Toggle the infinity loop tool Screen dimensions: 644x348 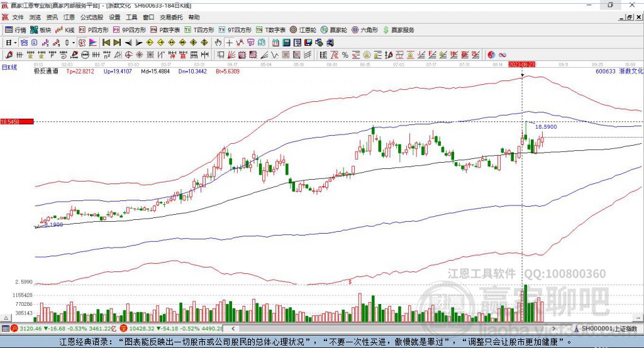pos(502,55)
